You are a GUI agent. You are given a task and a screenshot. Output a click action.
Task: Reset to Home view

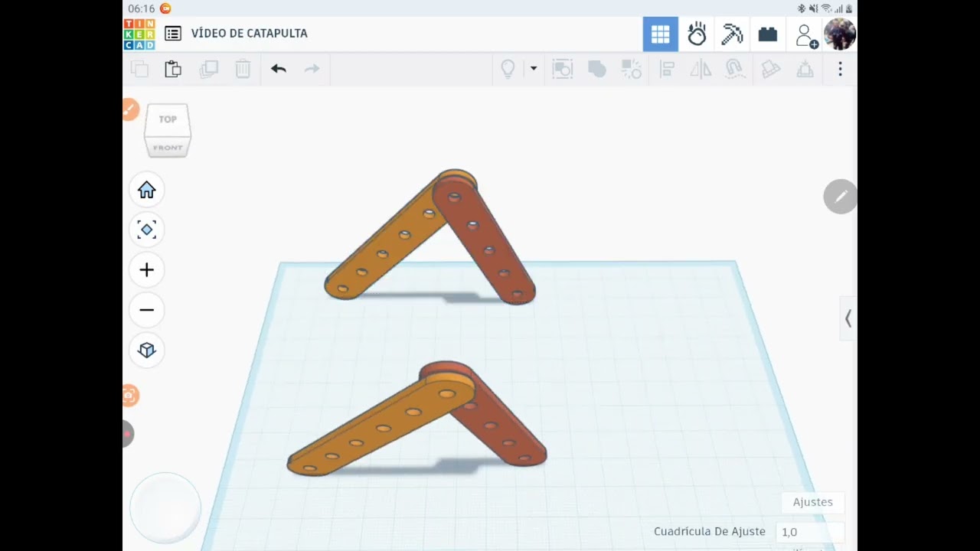click(146, 190)
